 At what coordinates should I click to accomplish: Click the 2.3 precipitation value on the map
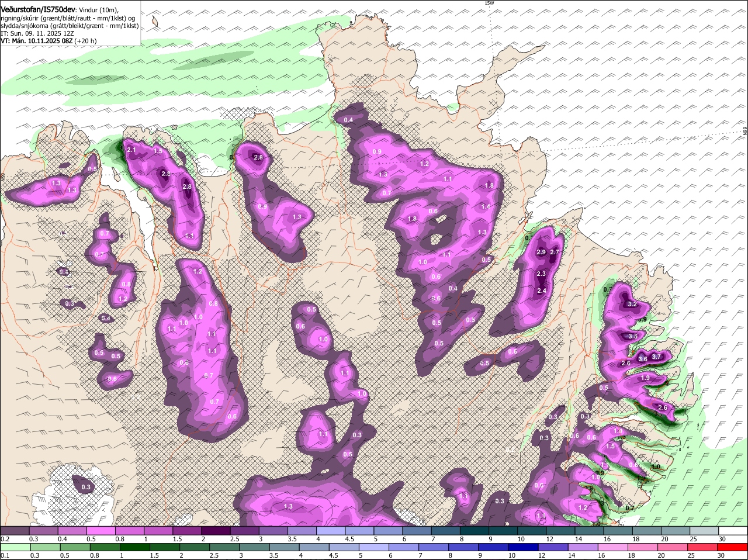point(541,274)
